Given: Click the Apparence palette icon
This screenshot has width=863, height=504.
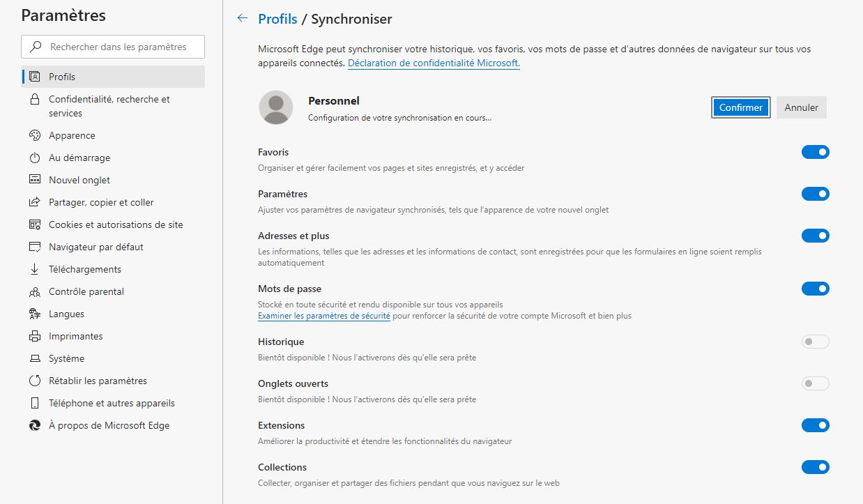Looking at the screenshot, I should click(x=35, y=135).
